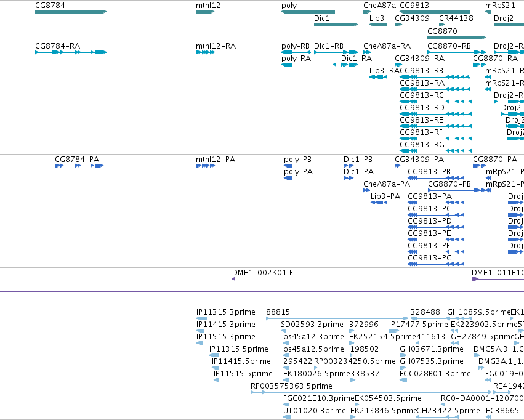The height and width of the screenshot is (420, 524).
Task: Click protein CG9813-PD
Action: point(436,227)
